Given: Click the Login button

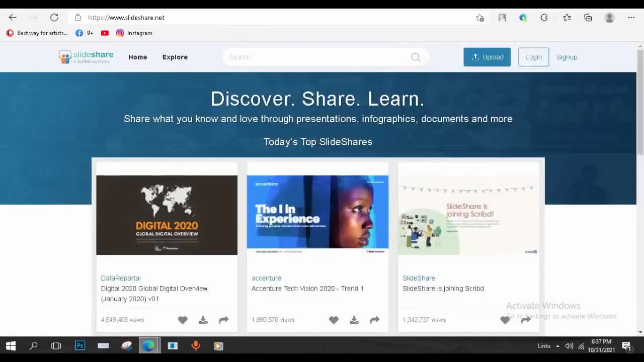Looking at the screenshot, I should click(533, 57).
